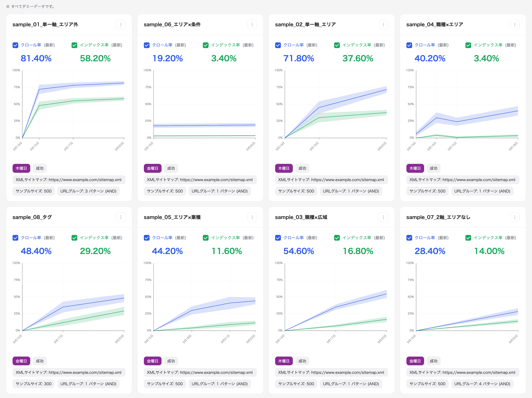Click the 44.20% crawl rate value
This screenshot has width=532, height=398.
coord(167,251)
